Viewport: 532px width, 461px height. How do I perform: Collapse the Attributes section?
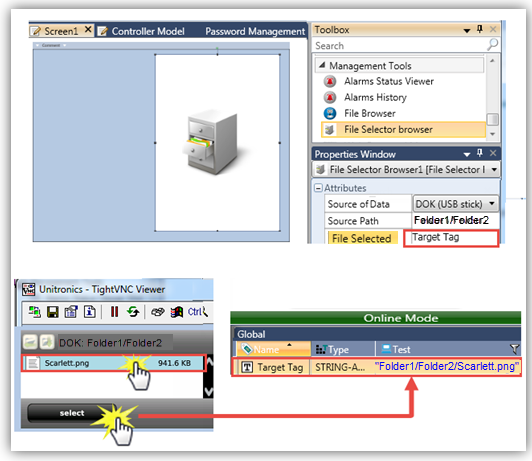(318, 188)
